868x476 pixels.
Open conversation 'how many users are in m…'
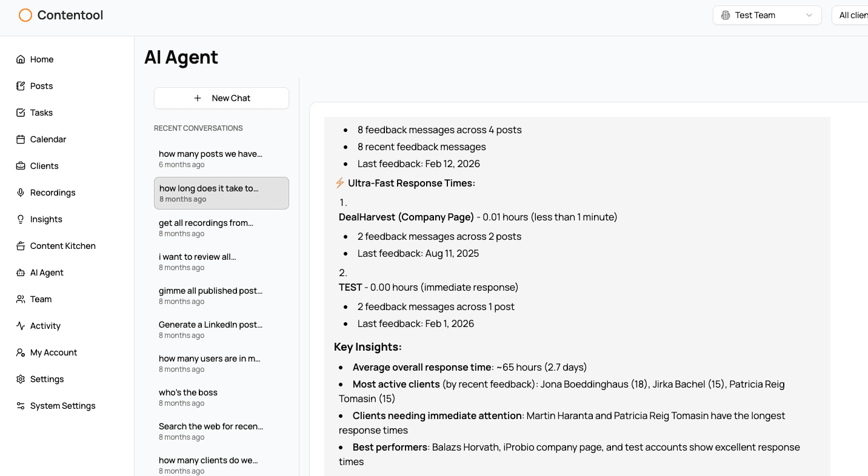[221, 363]
